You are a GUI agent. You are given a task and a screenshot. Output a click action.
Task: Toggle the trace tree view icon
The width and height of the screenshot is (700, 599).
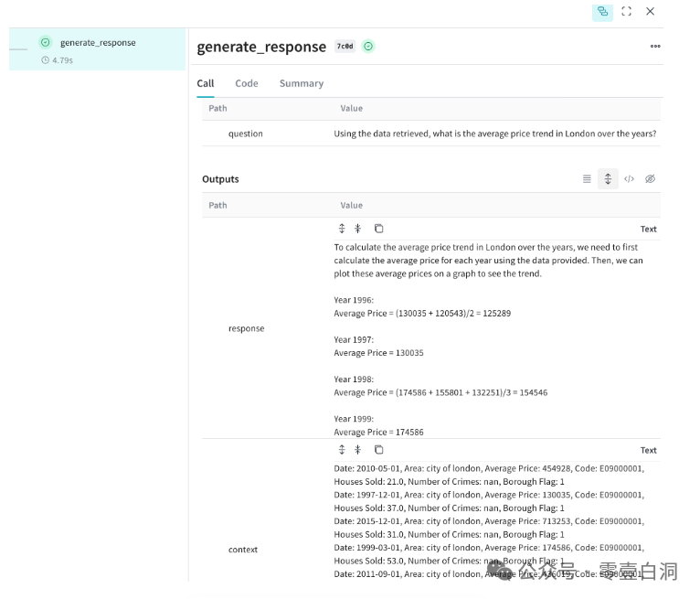pos(602,12)
